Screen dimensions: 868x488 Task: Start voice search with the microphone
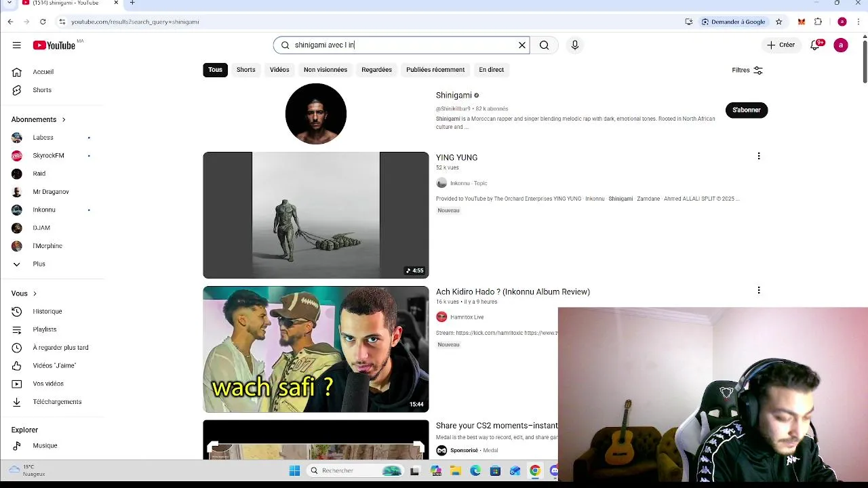click(x=575, y=45)
